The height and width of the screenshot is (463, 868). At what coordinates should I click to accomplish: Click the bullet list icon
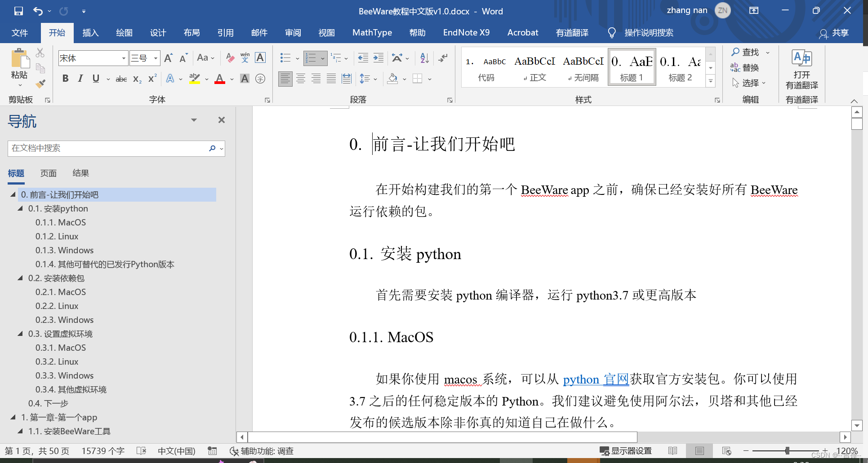click(285, 58)
